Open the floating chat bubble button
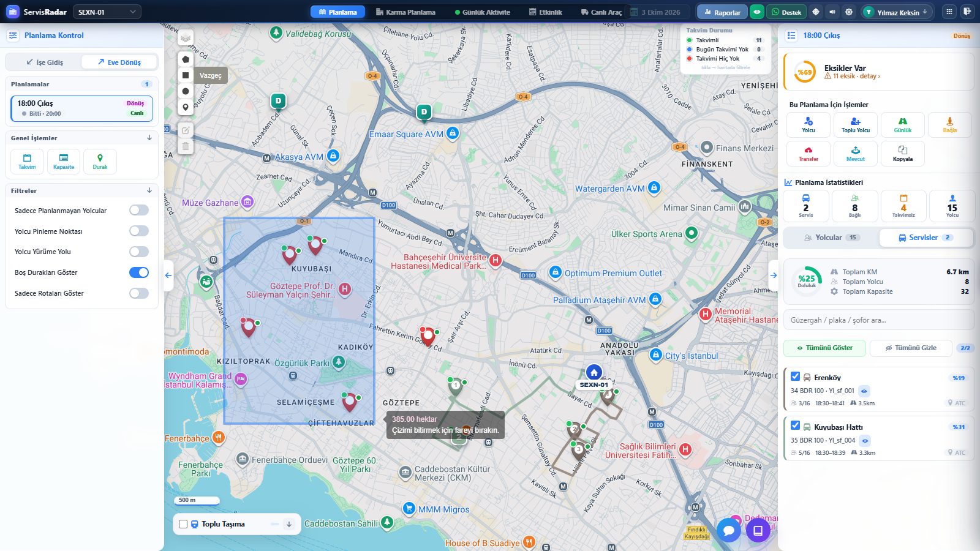The width and height of the screenshot is (980, 551). coord(729,530)
